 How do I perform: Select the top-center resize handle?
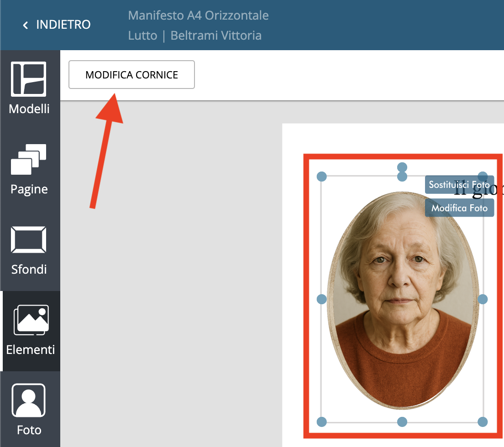point(402,177)
